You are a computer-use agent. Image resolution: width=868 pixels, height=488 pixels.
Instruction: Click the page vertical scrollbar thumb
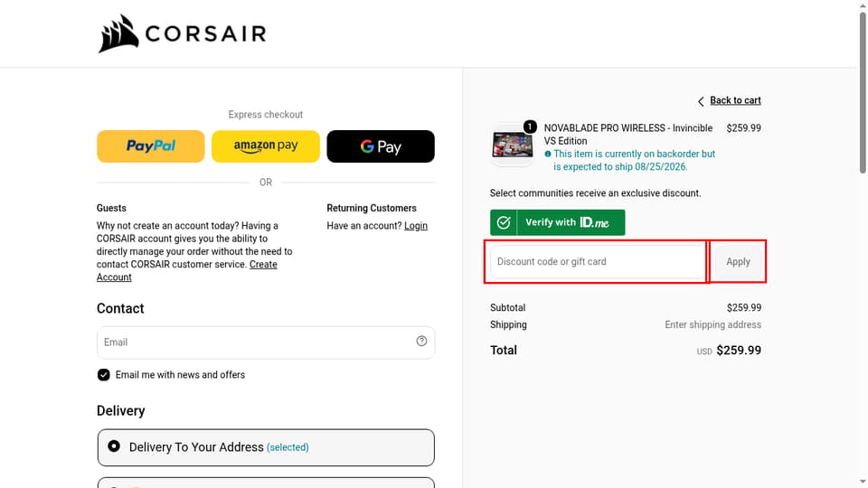863,91
